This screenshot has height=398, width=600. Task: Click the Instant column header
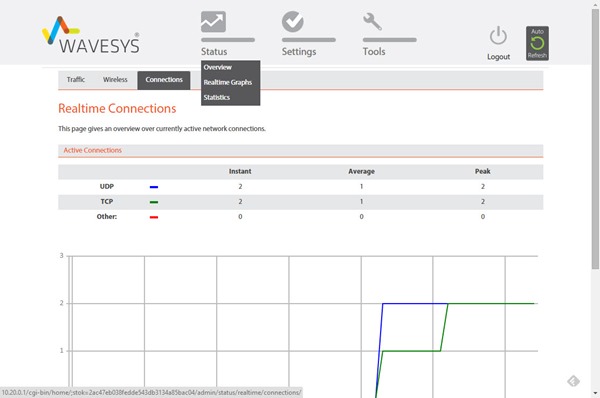240,171
